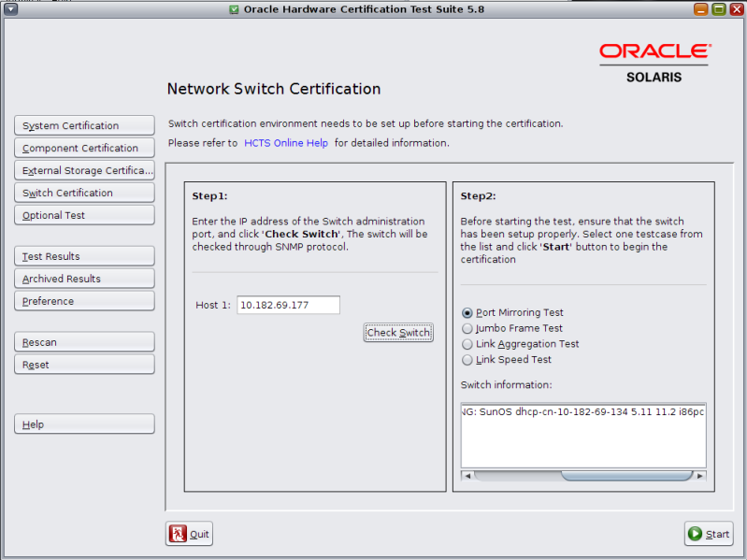Click the Host 1 IP address field
Image resolution: width=747 pixels, height=560 pixels.
(288, 305)
